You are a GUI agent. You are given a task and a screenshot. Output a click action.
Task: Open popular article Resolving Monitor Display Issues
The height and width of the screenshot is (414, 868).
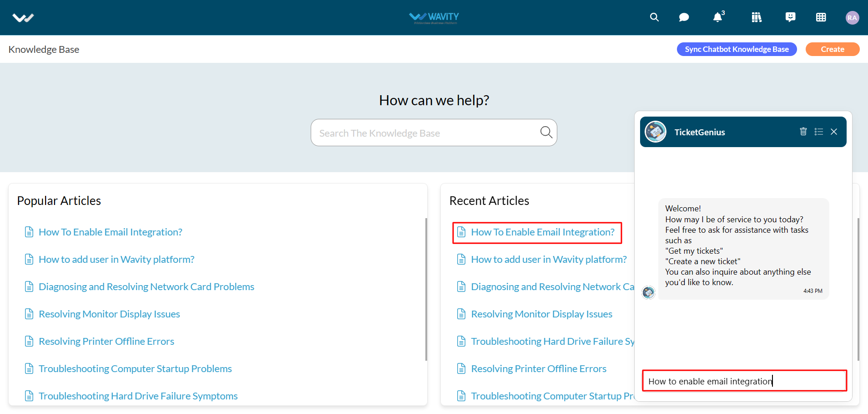point(109,314)
